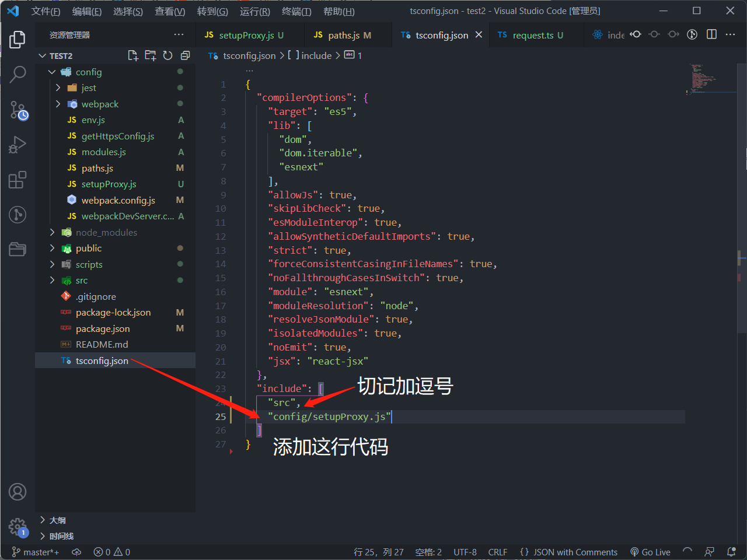
Task: Open the 查看(V) menu
Action: point(170,11)
